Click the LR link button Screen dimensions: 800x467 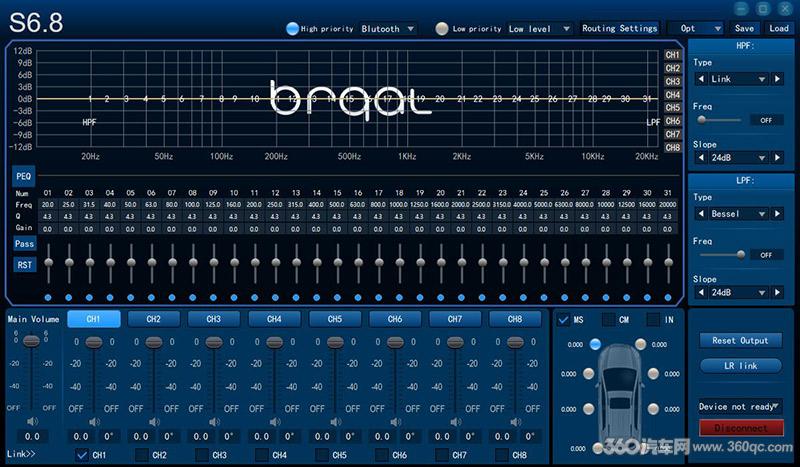740,365
